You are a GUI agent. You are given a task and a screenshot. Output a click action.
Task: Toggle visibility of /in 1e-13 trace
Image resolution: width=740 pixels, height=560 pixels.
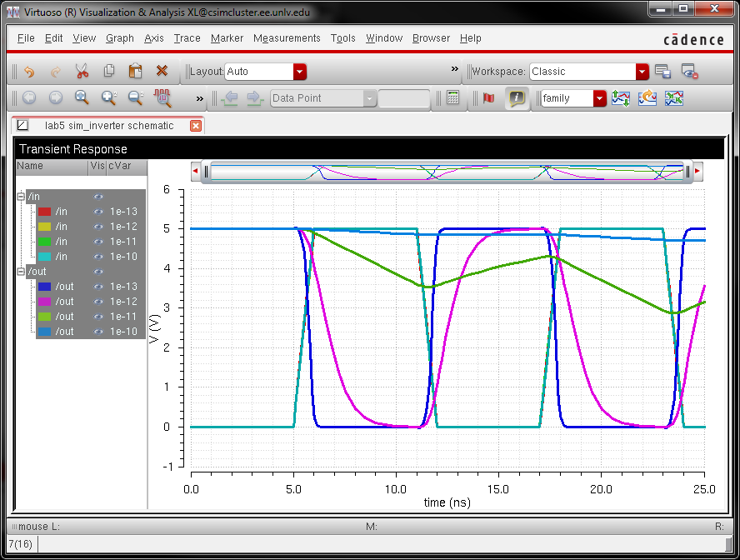coord(97,212)
